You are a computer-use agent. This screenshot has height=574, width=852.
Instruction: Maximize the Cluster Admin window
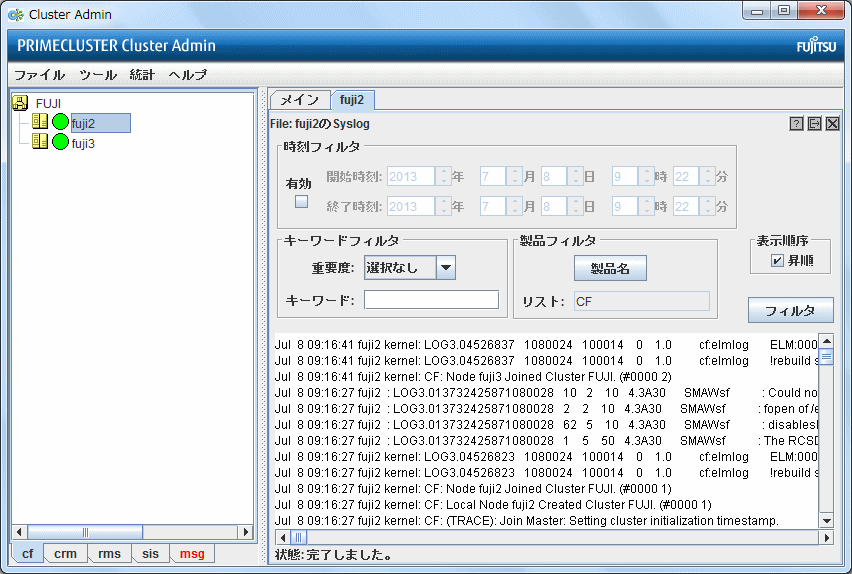click(x=784, y=10)
